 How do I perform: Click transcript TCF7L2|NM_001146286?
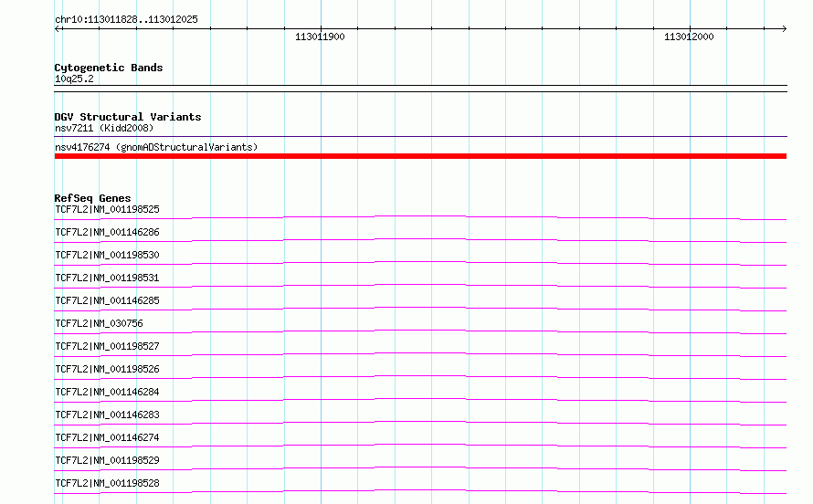tap(107, 232)
